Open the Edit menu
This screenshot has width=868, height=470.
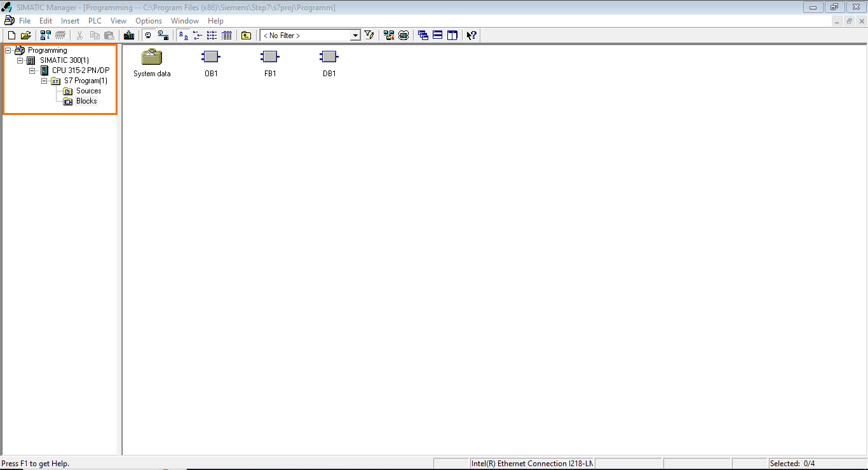46,21
